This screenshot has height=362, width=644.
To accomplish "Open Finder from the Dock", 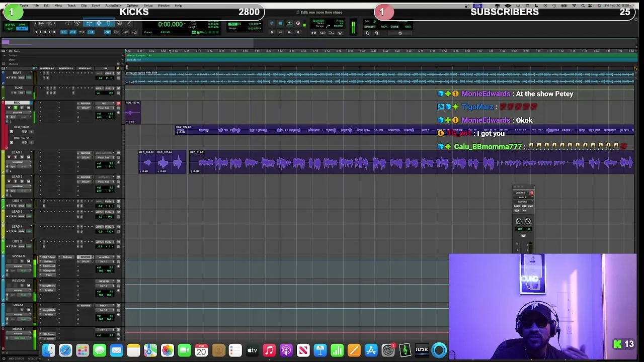I will tap(48, 350).
